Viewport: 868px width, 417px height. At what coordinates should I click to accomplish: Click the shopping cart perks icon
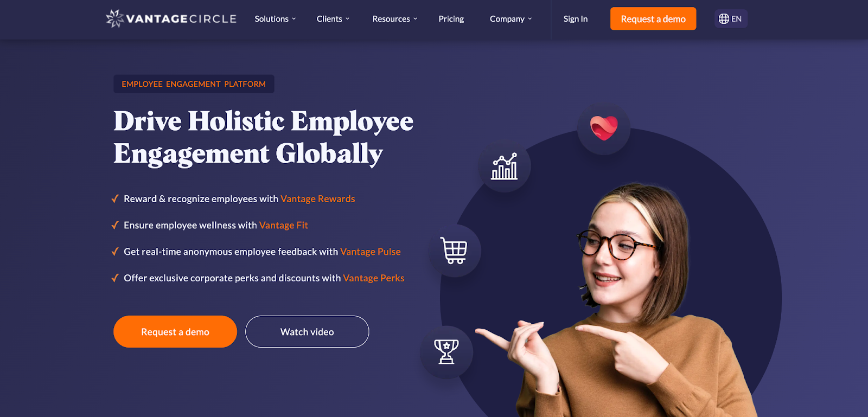[x=454, y=251]
